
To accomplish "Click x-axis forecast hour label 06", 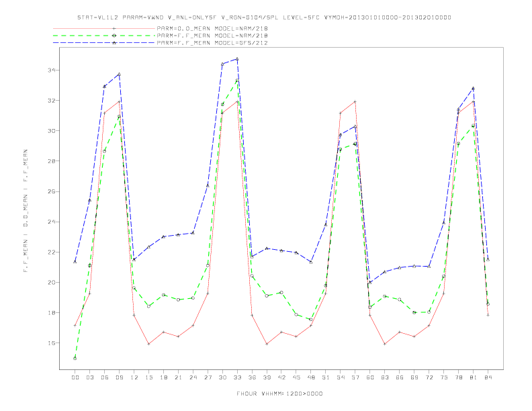I will tap(105, 377).
